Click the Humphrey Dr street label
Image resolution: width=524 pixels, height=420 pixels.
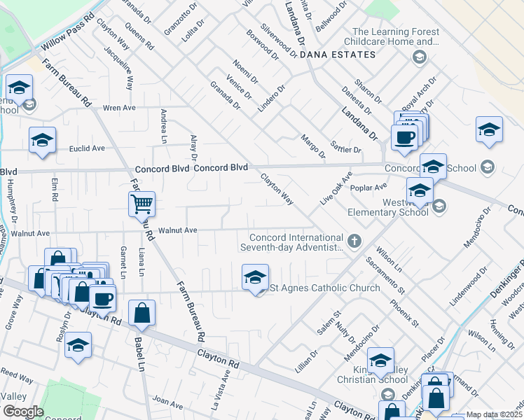12,201
